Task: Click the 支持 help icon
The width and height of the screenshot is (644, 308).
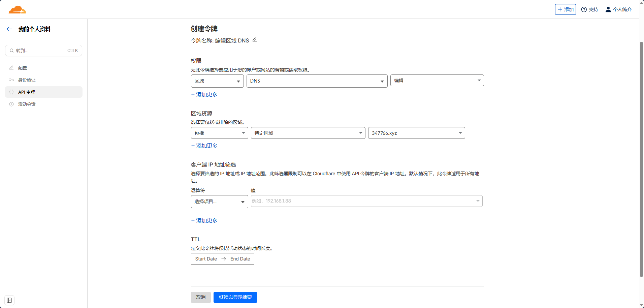Action: [x=584, y=9]
